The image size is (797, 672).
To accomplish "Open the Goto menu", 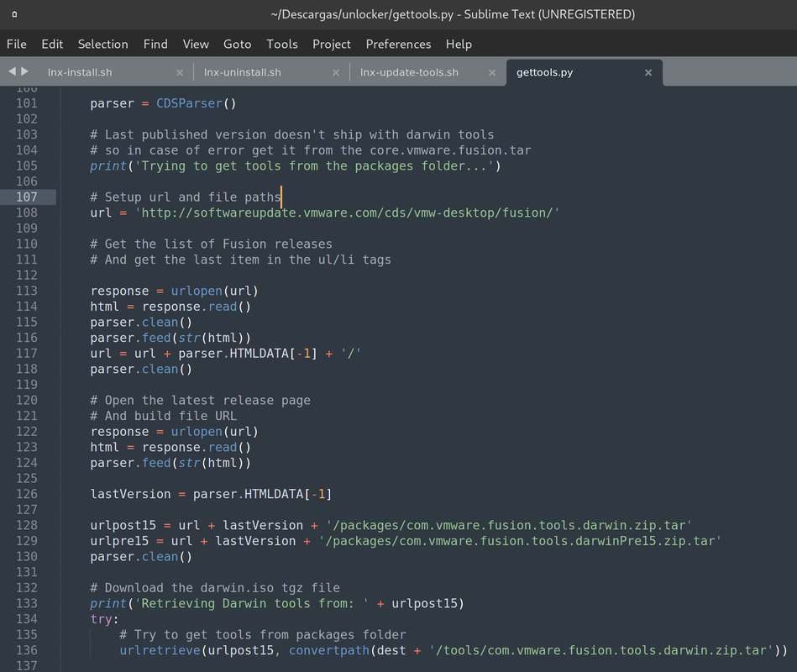I will (x=238, y=45).
